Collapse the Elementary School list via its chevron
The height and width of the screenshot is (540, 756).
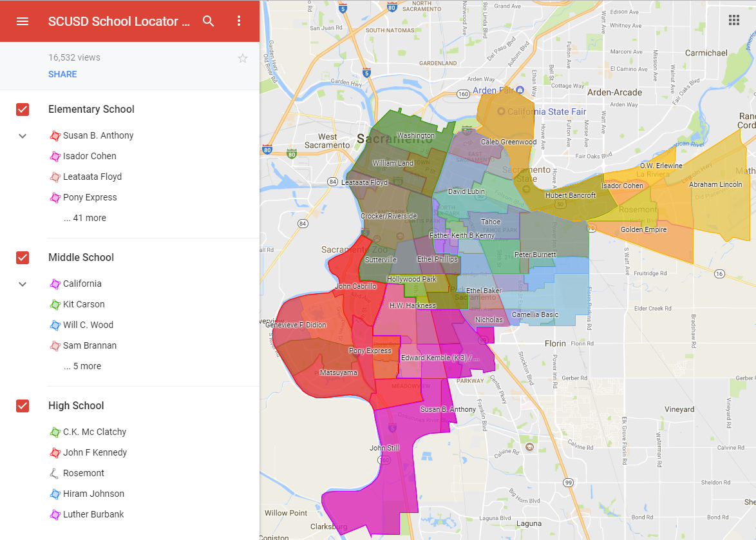tap(23, 135)
